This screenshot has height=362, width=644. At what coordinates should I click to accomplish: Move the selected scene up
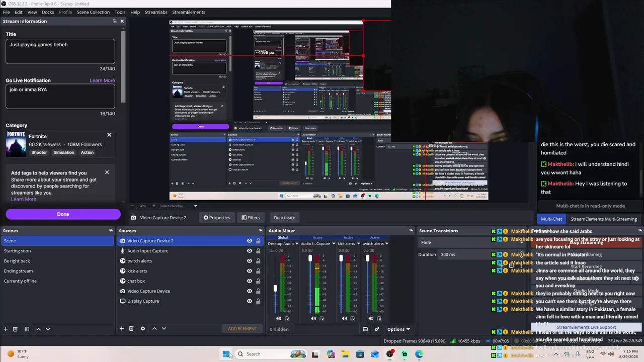click(x=39, y=329)
